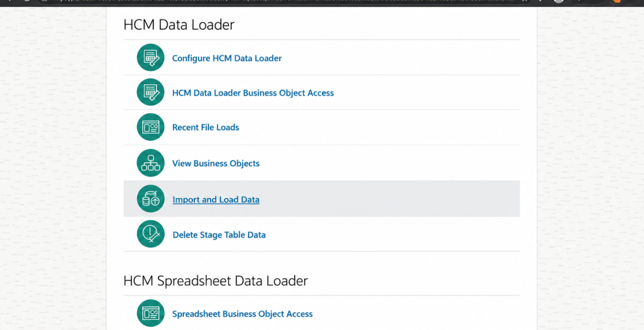Open the Delete Stage Table Data link
Image resolution: width=644 pixels, height=330 pixels.
pos(219,235)
